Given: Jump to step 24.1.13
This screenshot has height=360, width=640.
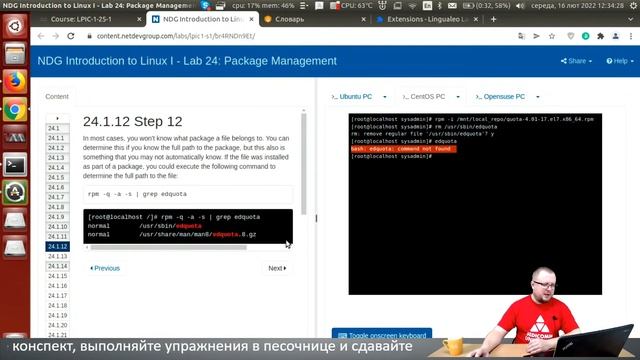Looking at the screenshot, I should tap(57, 256).
